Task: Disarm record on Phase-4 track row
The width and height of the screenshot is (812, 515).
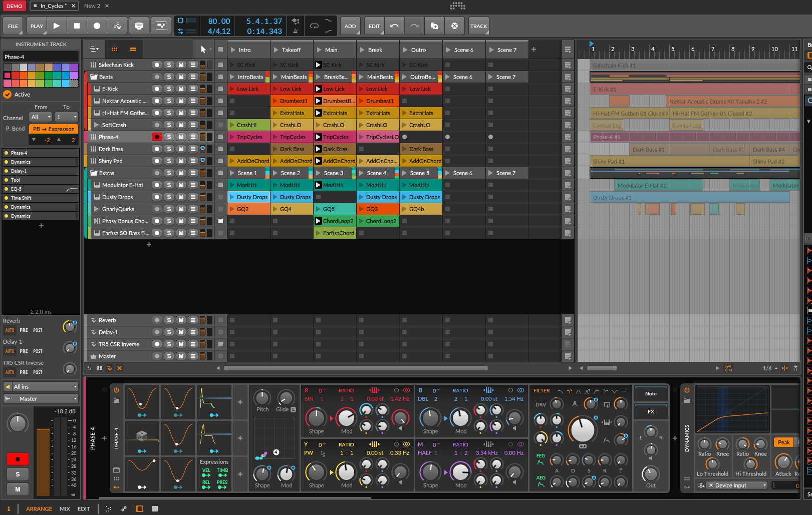Action: pos(157,137)
